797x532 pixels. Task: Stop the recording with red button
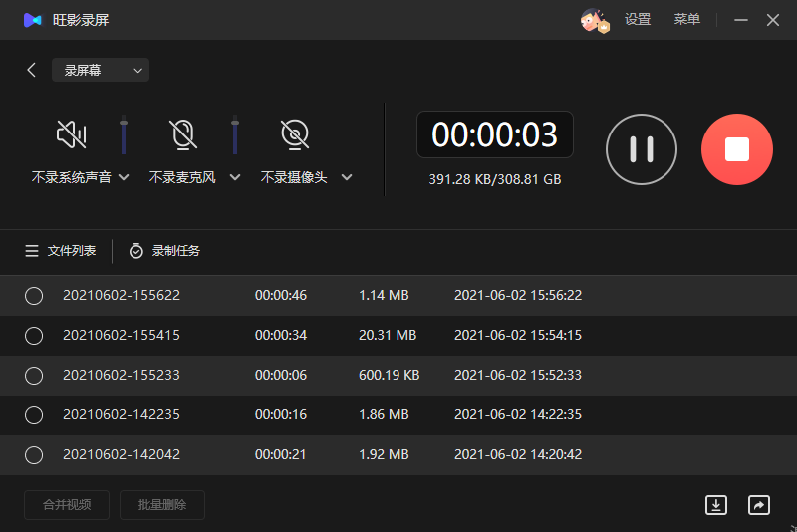click(x=737, y=149)
